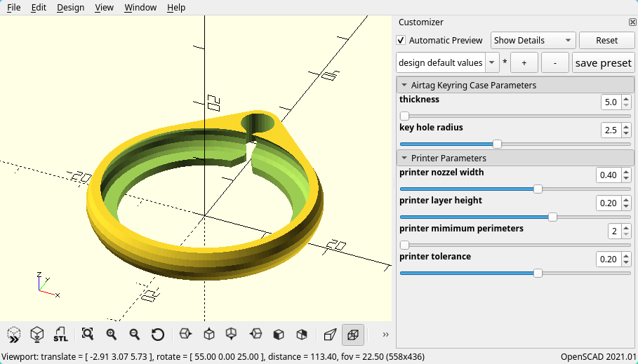Click the save preset button

click(603, 63)
